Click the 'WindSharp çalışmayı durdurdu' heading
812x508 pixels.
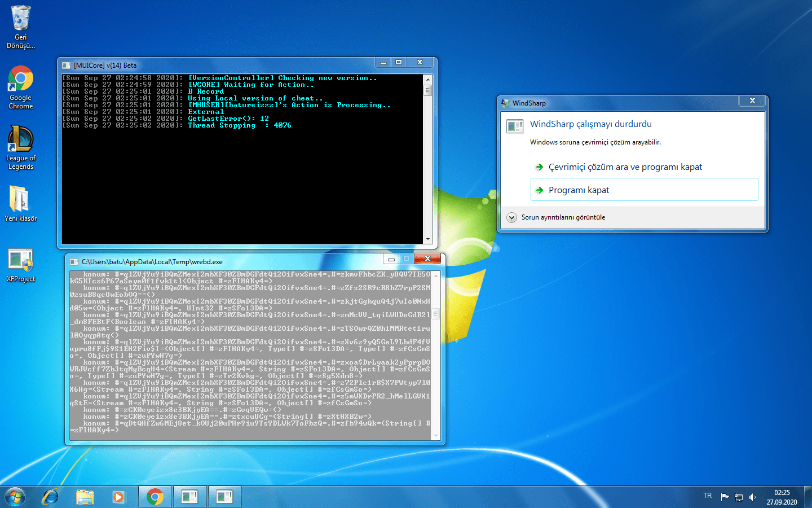pyautogui.click(x=591, y=124)
